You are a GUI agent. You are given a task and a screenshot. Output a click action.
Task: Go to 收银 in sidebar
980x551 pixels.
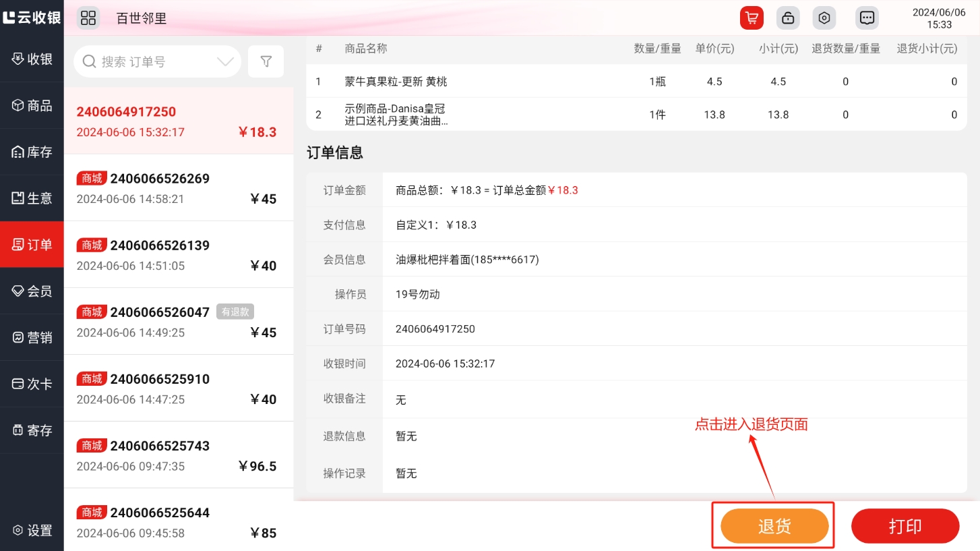[x=32, y=59]
